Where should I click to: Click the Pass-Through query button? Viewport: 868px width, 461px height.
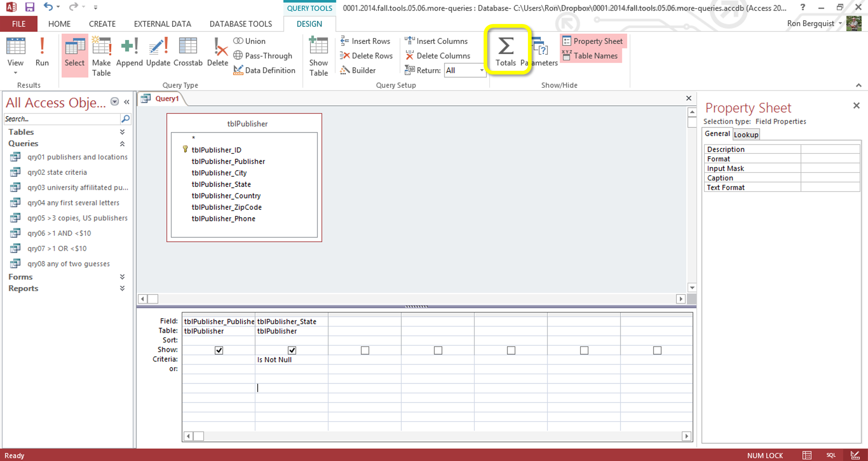pos(263,56)
